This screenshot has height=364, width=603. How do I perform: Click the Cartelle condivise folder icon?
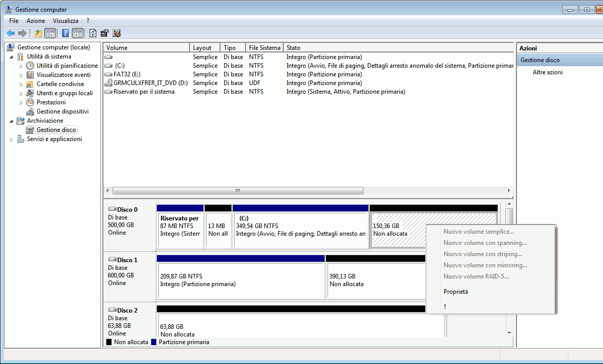pos(30,84)
